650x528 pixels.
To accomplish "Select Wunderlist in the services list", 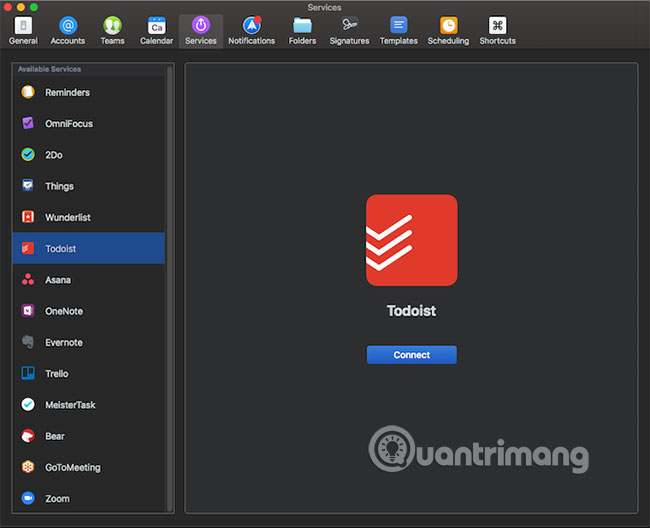I will click(89, 217).
